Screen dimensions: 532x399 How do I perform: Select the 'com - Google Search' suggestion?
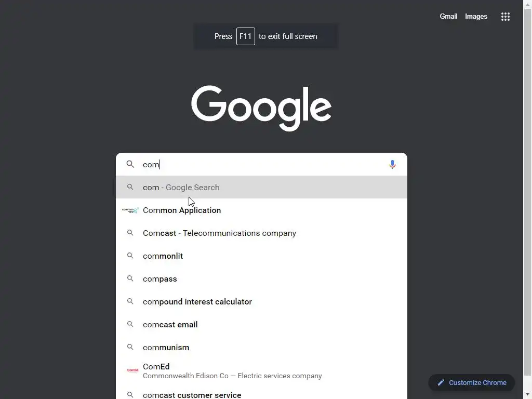261,187
